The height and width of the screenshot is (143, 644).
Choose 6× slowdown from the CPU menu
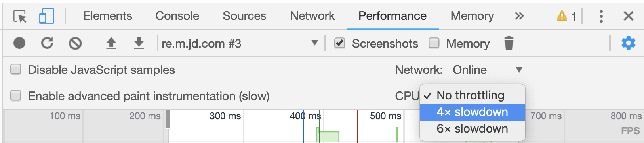(x=473, y=129)
